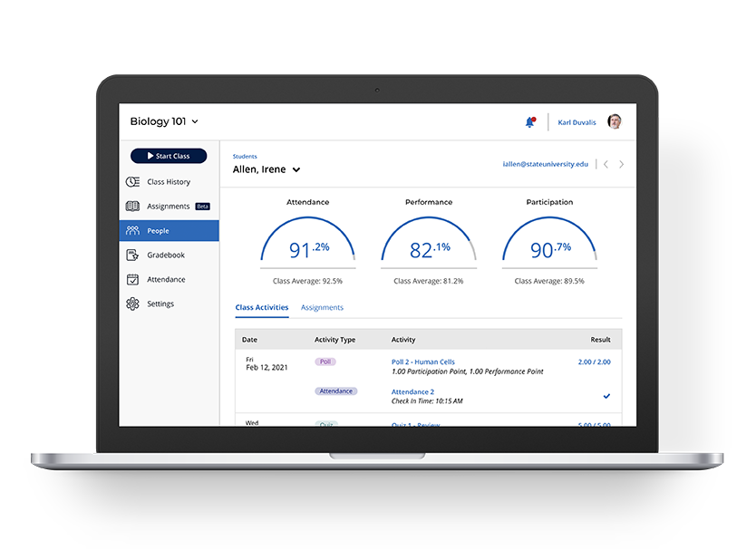This screenshot has width=756, height=549.
Task: Open the notifications bell
Action: pyautogui.click(x=530, y=122)
